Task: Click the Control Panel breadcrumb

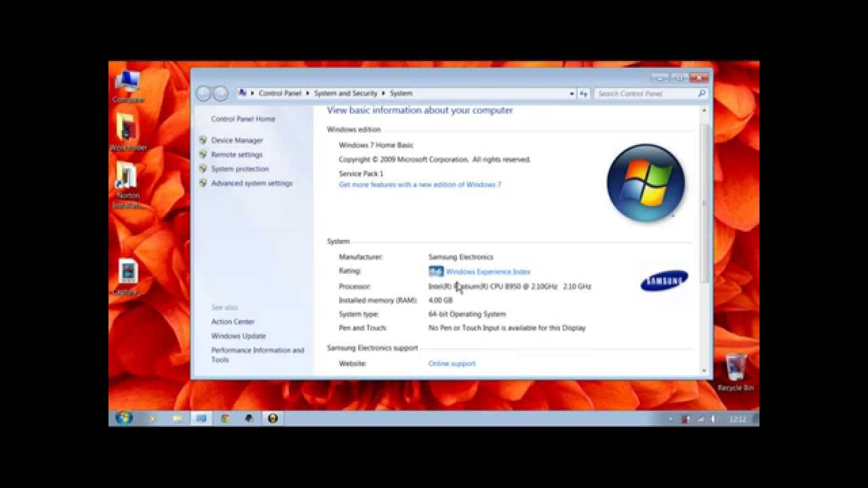Action: (x=280, y=94)
